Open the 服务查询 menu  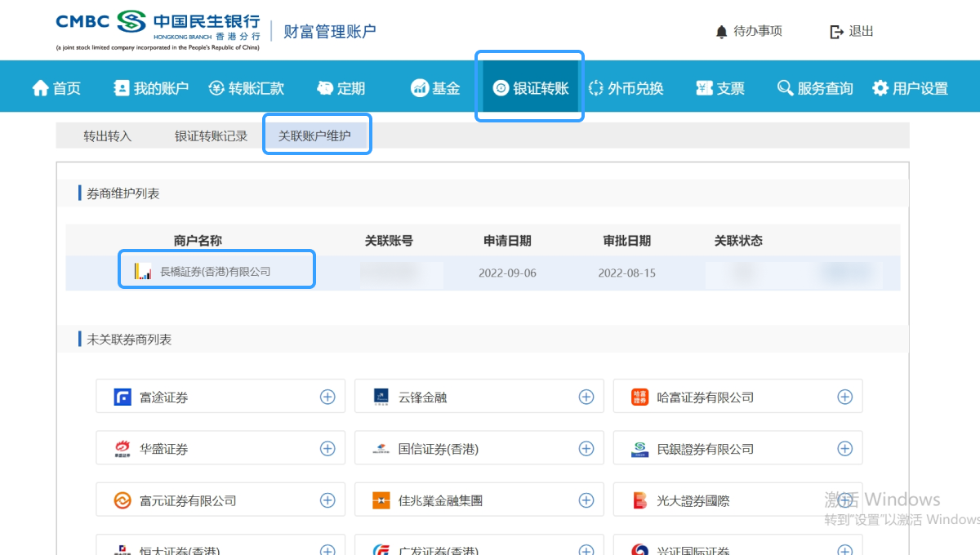[815, 88]
